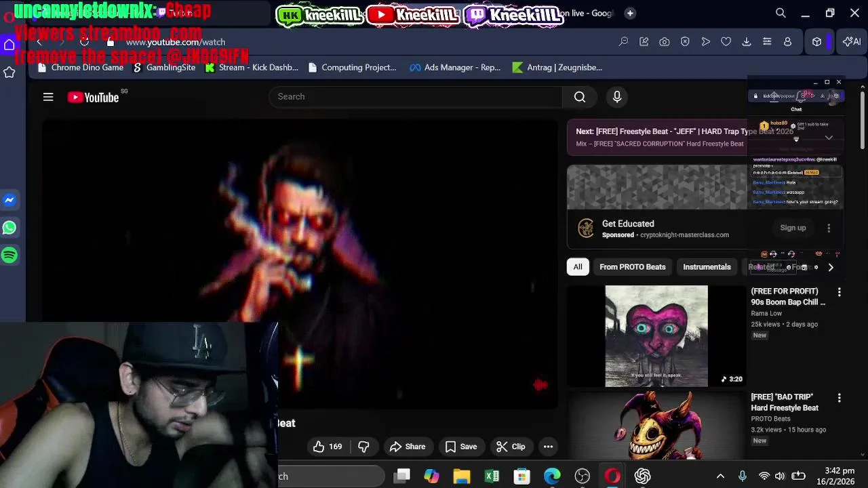Open Spotify in the Opera sidebar
868x488 pixels.
coord(9,255)
